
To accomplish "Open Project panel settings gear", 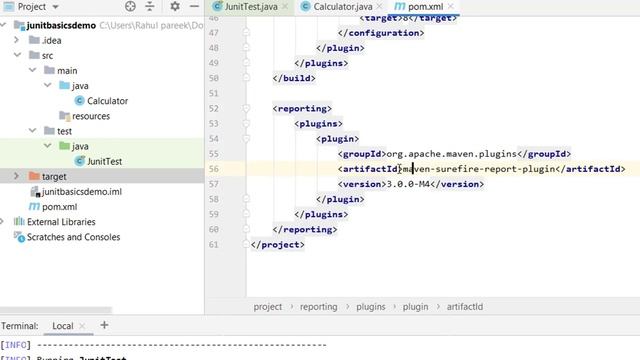I will (175, 6).
